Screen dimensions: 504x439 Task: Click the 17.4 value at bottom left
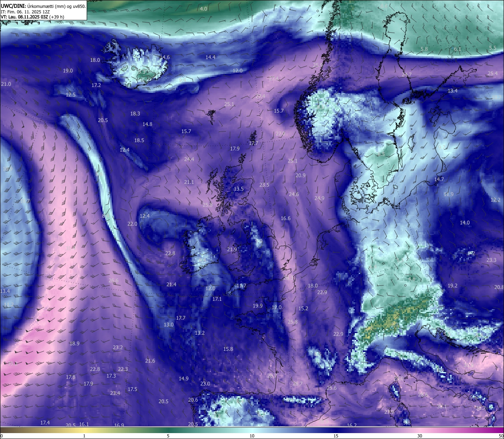tap(45, 422)
